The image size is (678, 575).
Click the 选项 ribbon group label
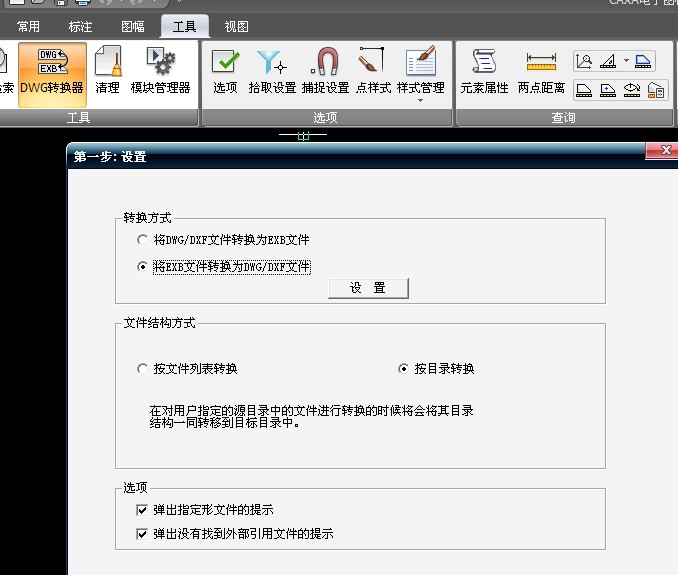click(325, 118)
